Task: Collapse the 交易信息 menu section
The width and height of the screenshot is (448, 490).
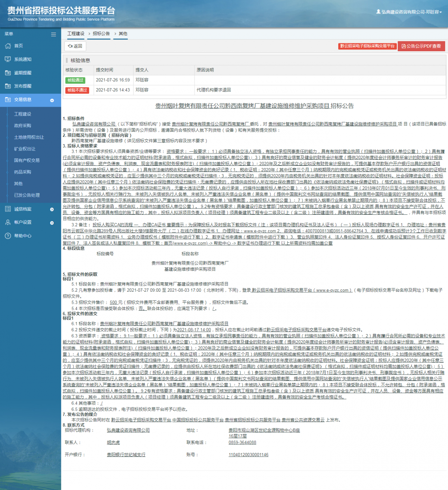Action: pos(52,100)
